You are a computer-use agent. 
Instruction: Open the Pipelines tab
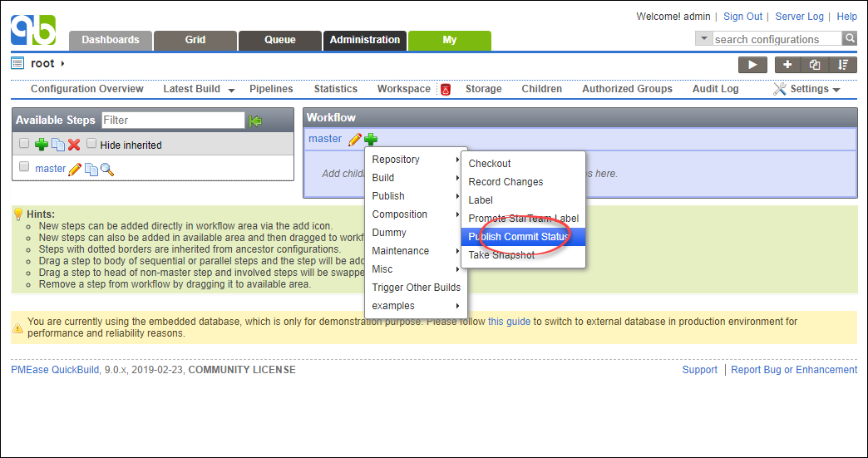point(271,88)
